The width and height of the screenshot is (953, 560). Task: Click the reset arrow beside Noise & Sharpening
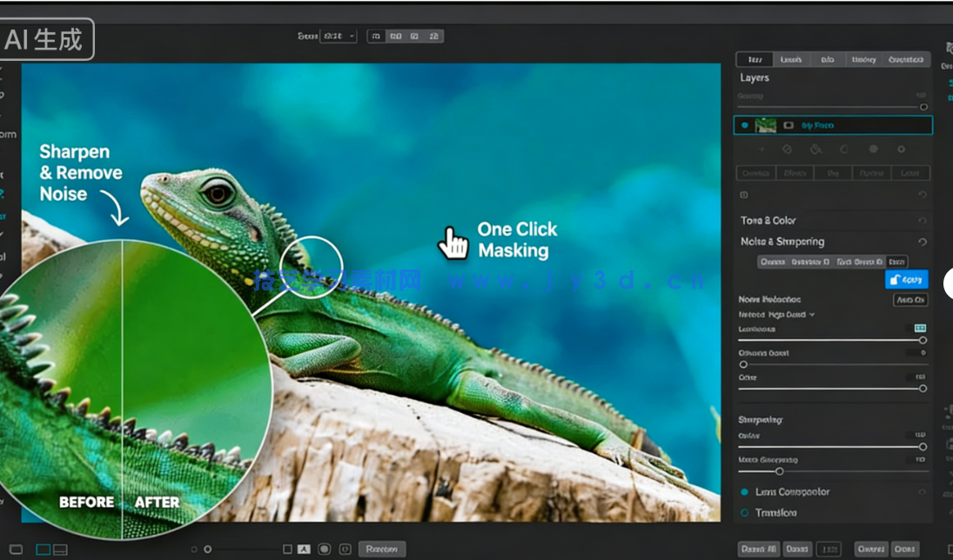[922, 242]
